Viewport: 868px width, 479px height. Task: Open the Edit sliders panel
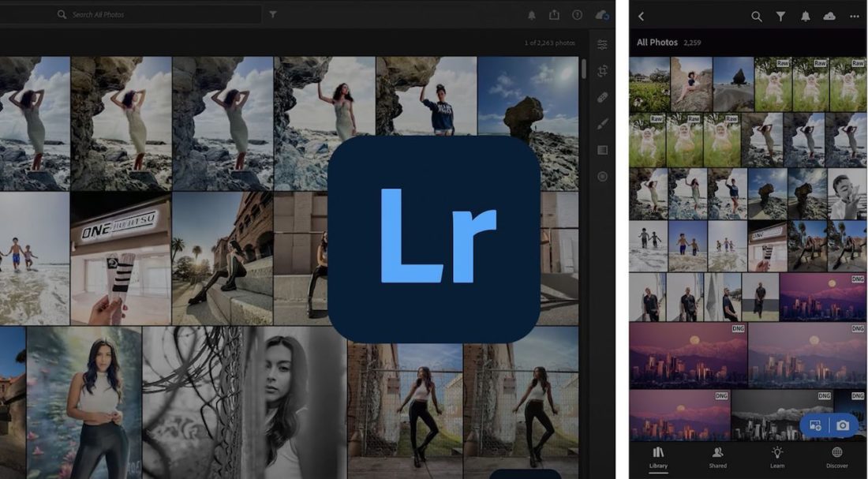[602, 45]
